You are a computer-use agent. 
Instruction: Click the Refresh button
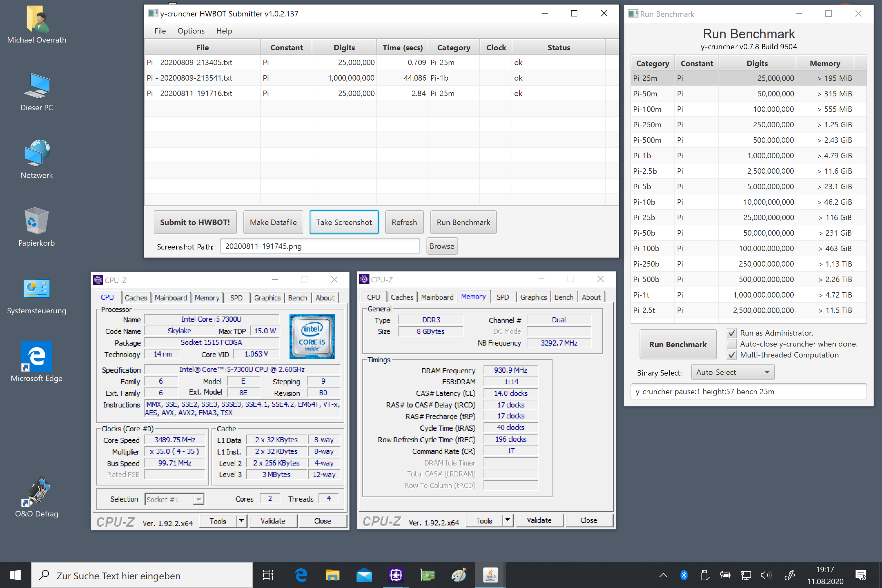click(404, 222)
